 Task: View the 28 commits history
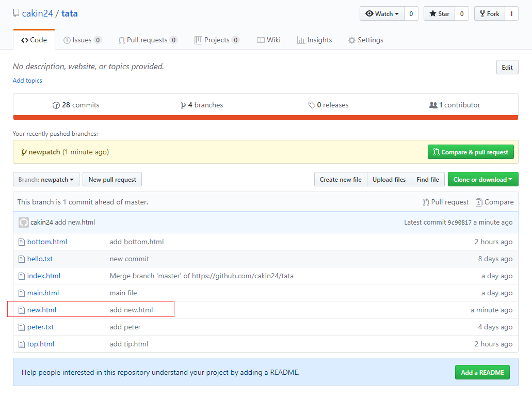(x=76, y=105)
